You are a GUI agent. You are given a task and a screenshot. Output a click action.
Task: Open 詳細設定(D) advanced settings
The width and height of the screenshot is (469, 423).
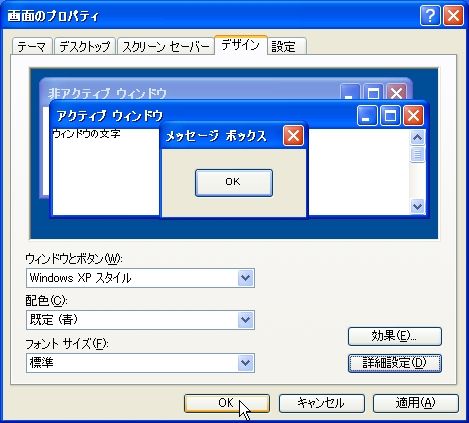[395, 363]
